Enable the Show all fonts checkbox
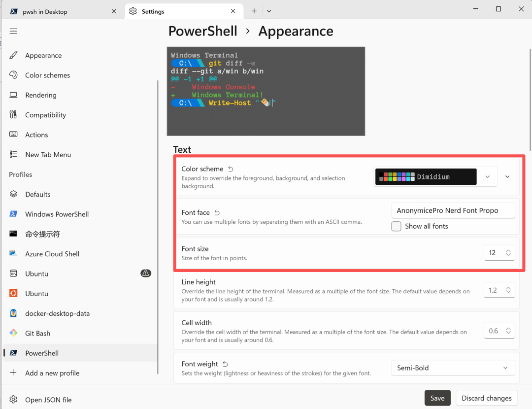Viewport: 532px width, 409px height. point(396,226)
